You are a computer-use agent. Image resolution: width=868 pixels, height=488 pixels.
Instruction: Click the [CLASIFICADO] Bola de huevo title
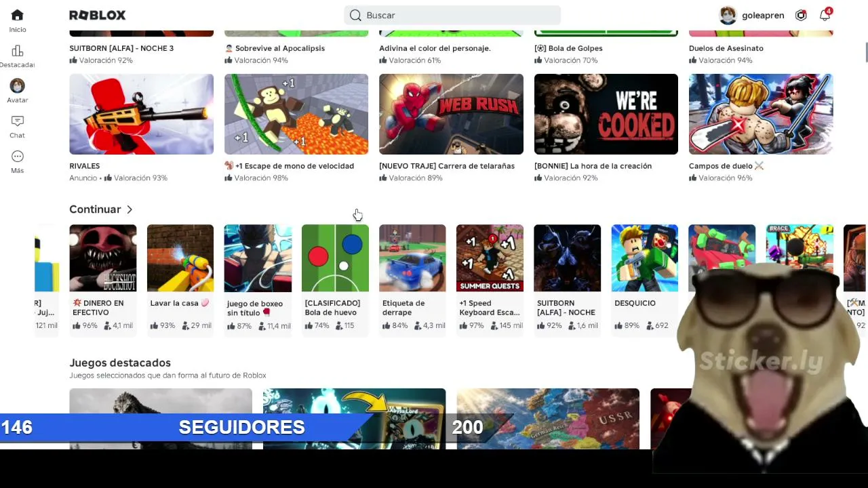click(332, 308)
